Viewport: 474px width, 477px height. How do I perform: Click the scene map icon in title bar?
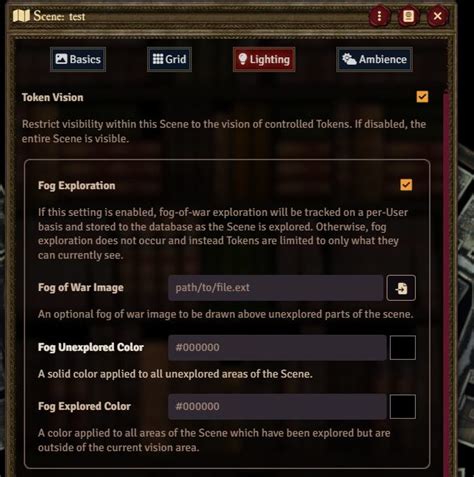click(x=21, y=16)
